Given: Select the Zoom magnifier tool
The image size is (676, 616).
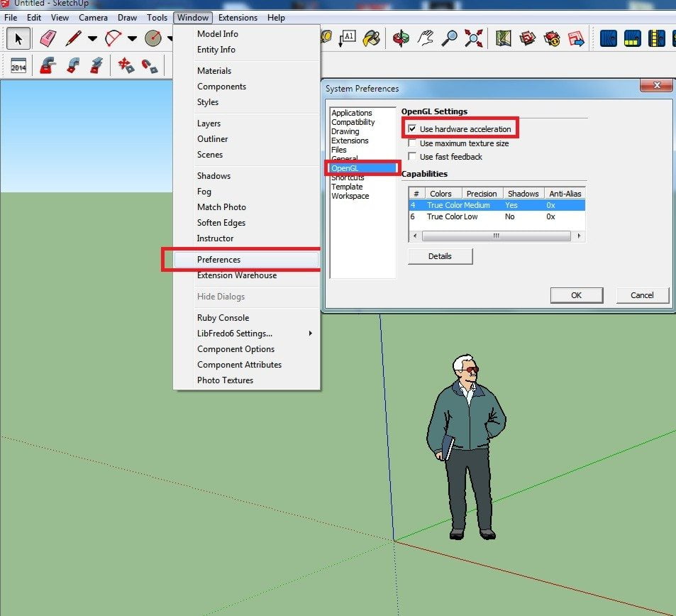Looking at the screenshot, I should (449, 38).
